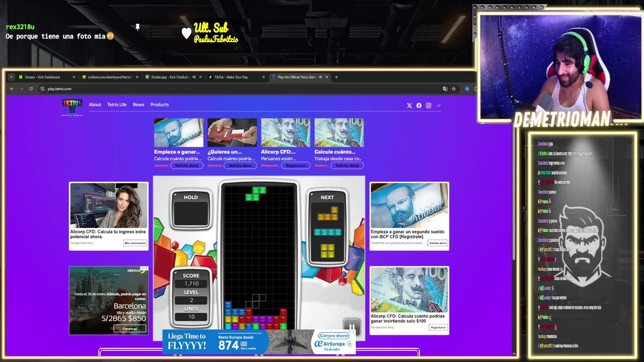Click ¡Compra ahora! on AirEuropa banner

(334, 336)
